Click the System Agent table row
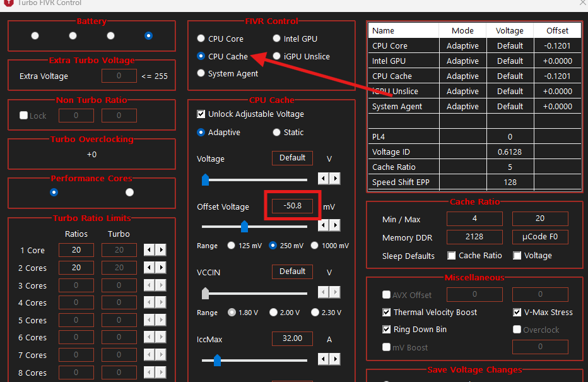The width and height of the screenshot is (588, 382). pyautogui.click(x=474, y=107)
